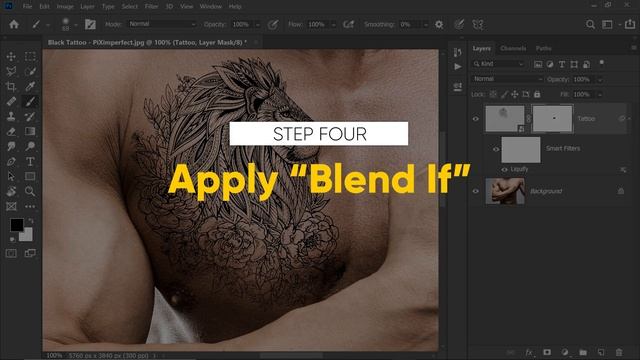The height and width of the screenshot is (360, 640).
Task: Hide the Tattoo layer
Action: pos(476,119)
